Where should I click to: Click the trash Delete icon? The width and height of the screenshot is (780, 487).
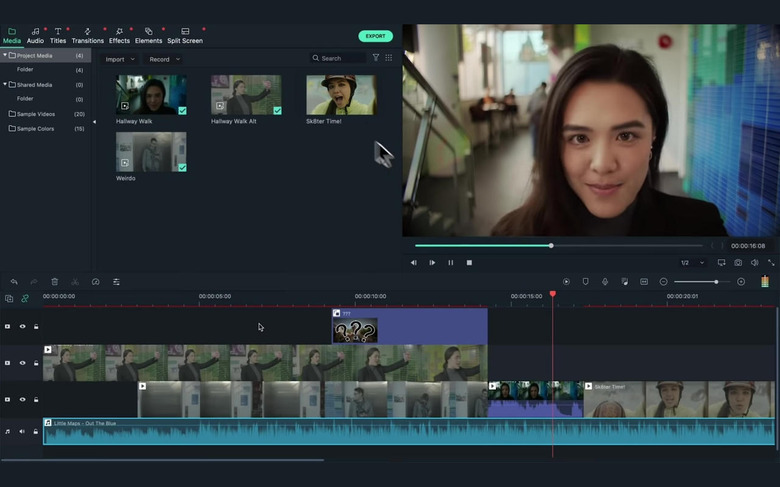pos(55,282)
